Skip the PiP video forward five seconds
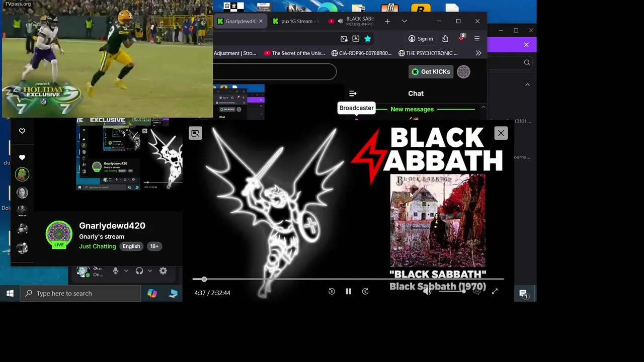This screenshot has width=644, height=362. (x=365, y=292)
